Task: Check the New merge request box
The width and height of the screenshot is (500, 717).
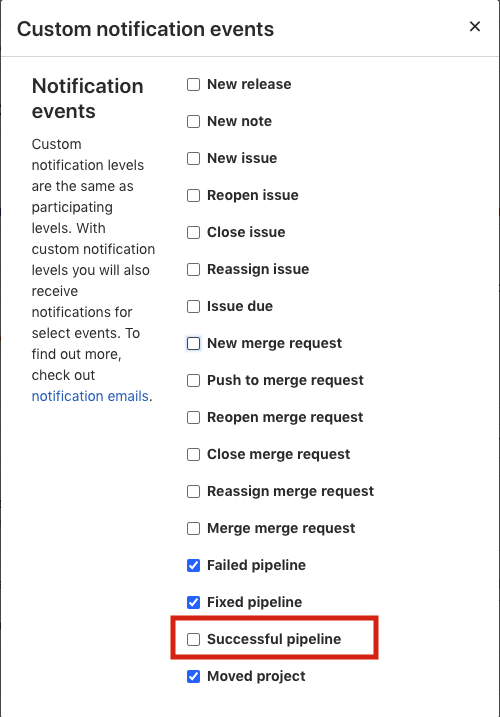Action: click(194, 343)
